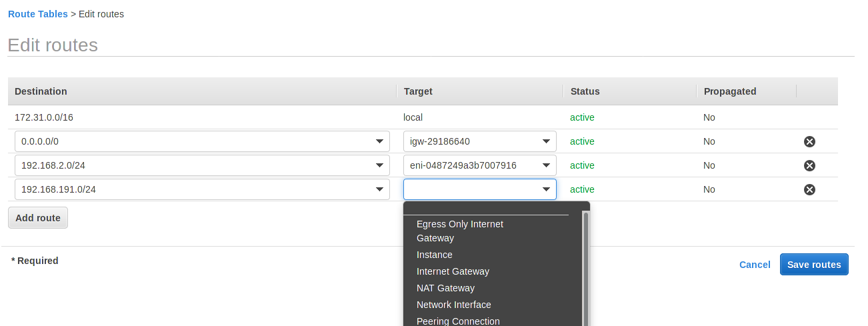Click the Add route button
This screenshot has width=868, height=326.
38,218
